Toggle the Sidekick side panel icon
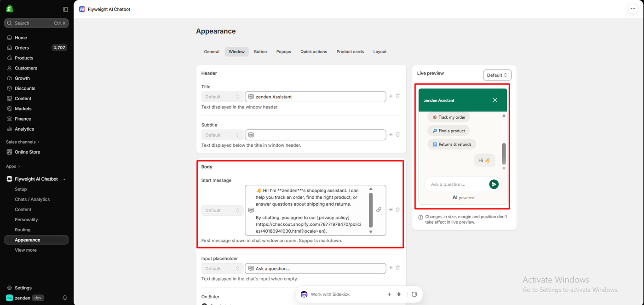 click(414, 294)
